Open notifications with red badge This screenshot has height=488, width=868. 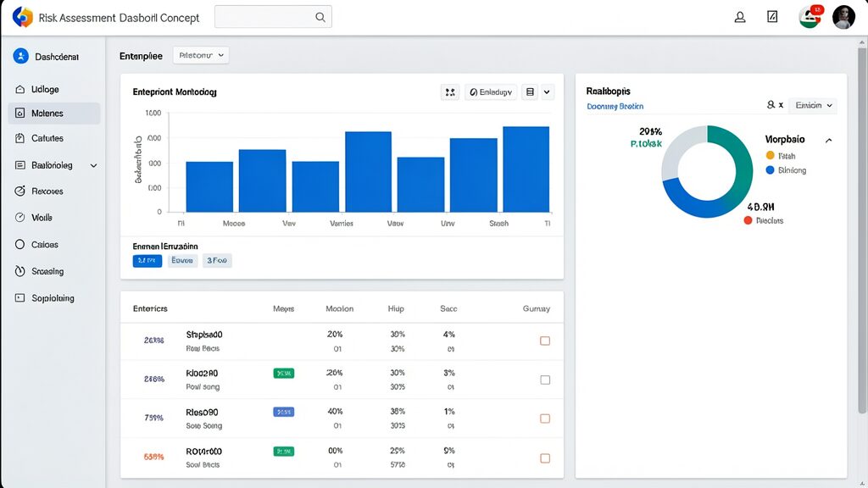point(810,17)
